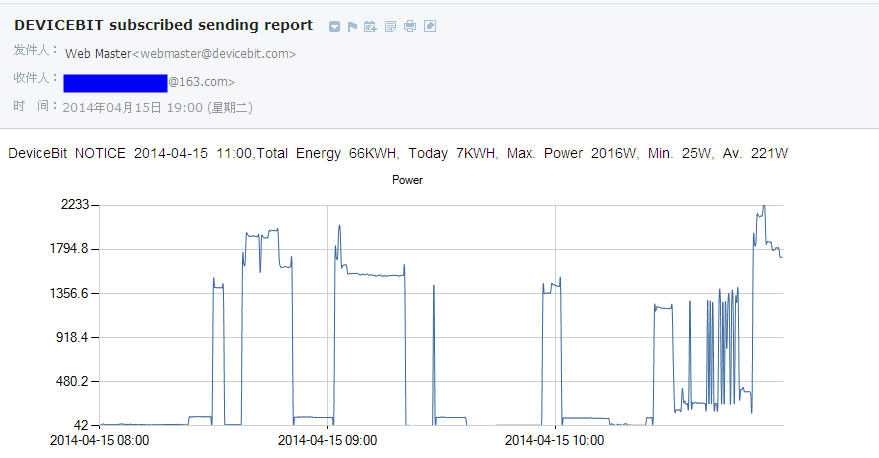Select the timestamp 2014年04月15日 19:00

158,108
